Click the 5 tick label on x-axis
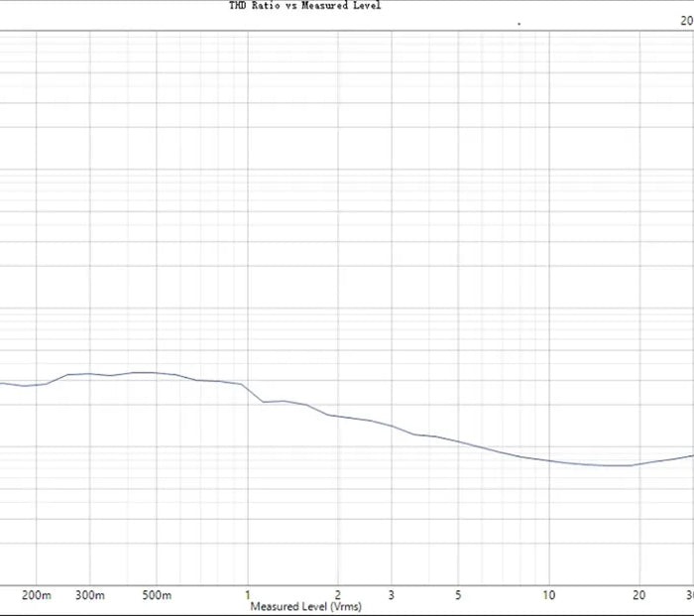The image size is (694, 616). point(458,595)
